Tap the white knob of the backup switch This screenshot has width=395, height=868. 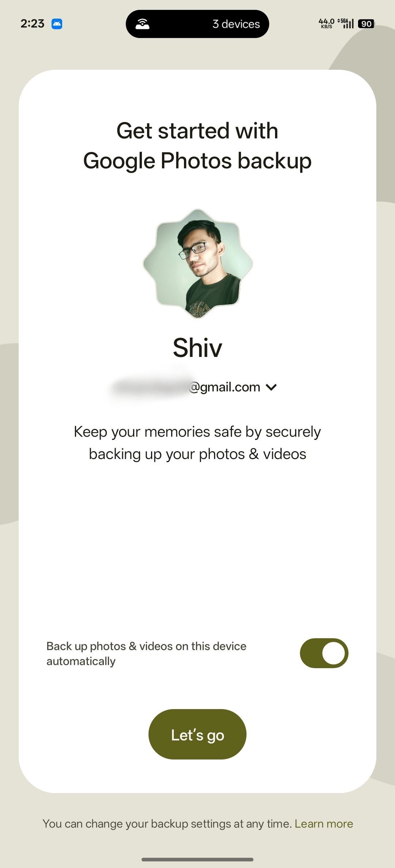coord(334,653)
